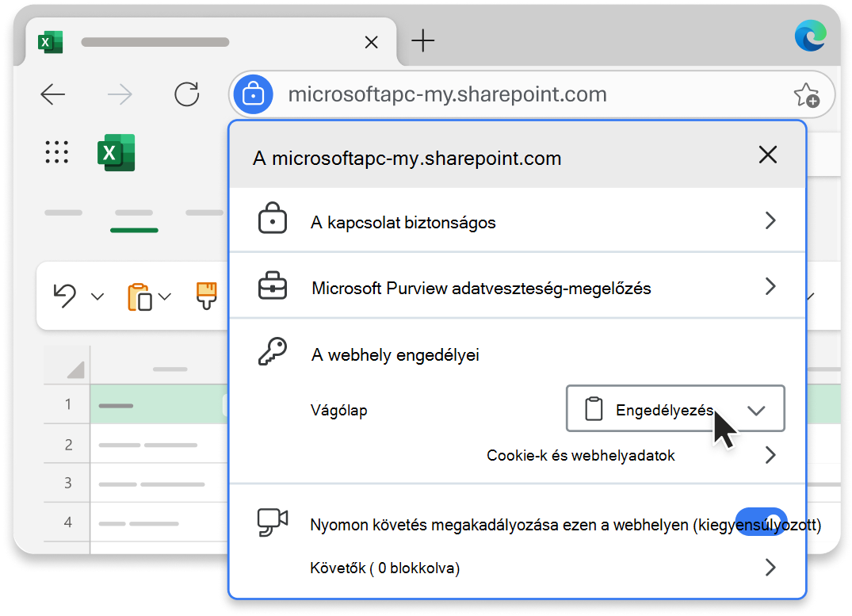Image resolution: width=852 pixels, height=616 pixels.
Task: Click the Undo icon in the Excel toolbar
Action: (65, 296)
